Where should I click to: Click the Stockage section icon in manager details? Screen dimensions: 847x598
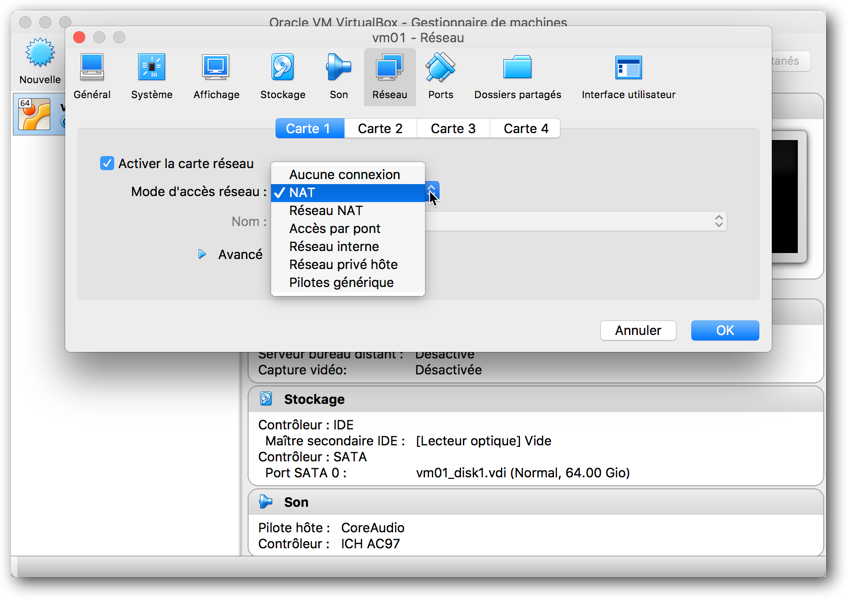pyautogui.click(x=266, y=399)
